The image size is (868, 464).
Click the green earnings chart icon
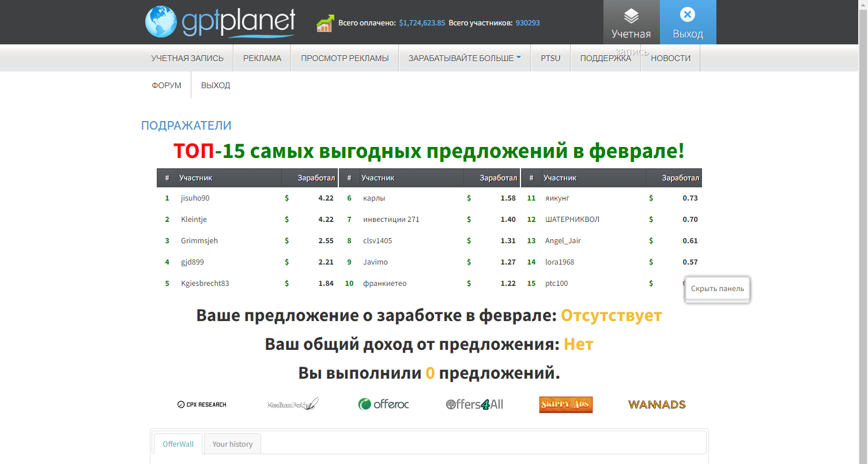coord(325,24)
